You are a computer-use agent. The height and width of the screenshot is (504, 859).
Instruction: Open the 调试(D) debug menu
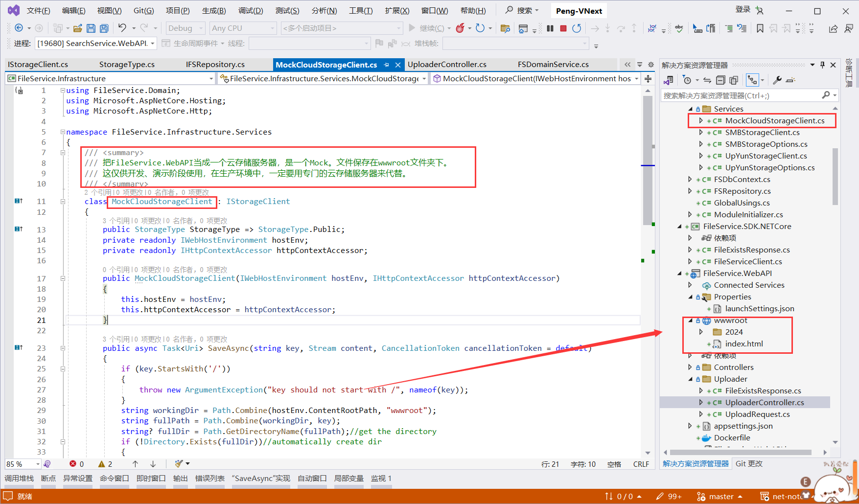251,11
